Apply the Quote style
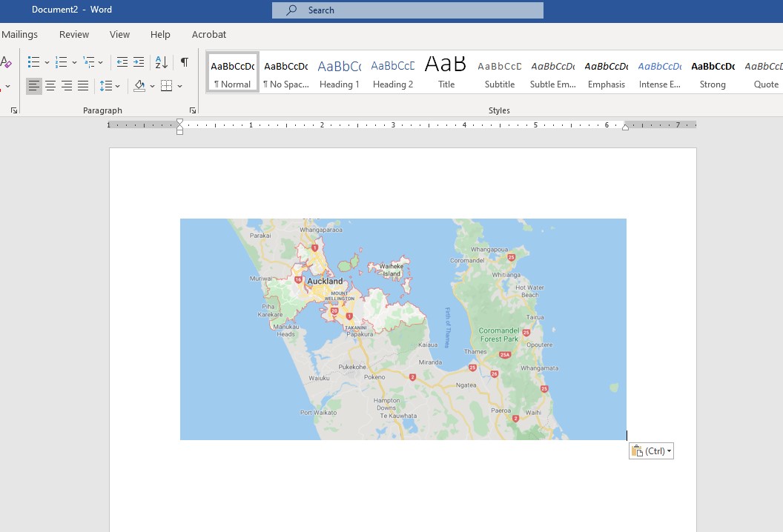This screenshot has height=532, width=783. coord(764,72)
